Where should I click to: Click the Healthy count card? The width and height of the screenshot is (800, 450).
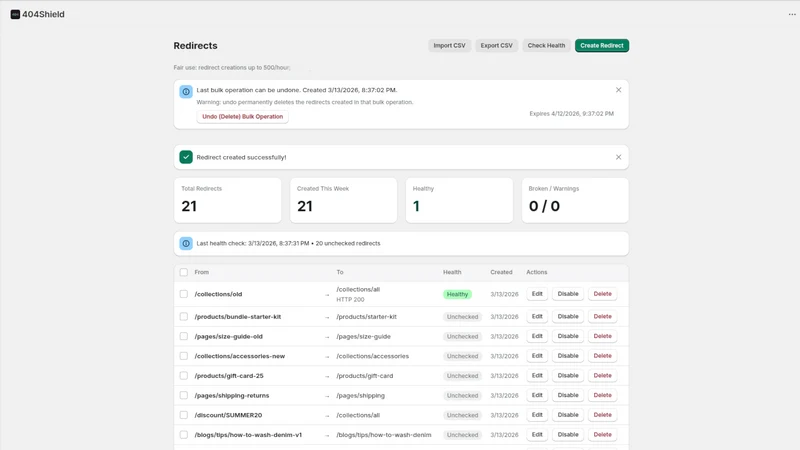pos(459,200)
